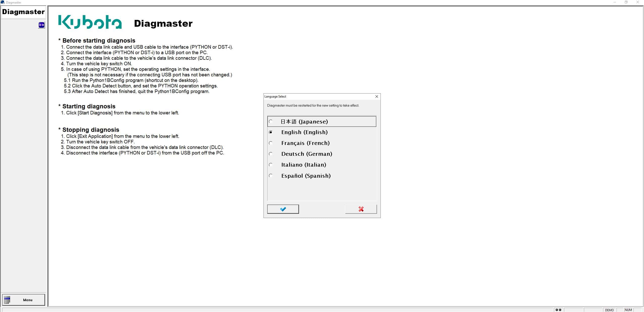The image size is (644, 312).
Task: Click the Diagmaster app icon in title bar
Action: (x=3, y=2)
